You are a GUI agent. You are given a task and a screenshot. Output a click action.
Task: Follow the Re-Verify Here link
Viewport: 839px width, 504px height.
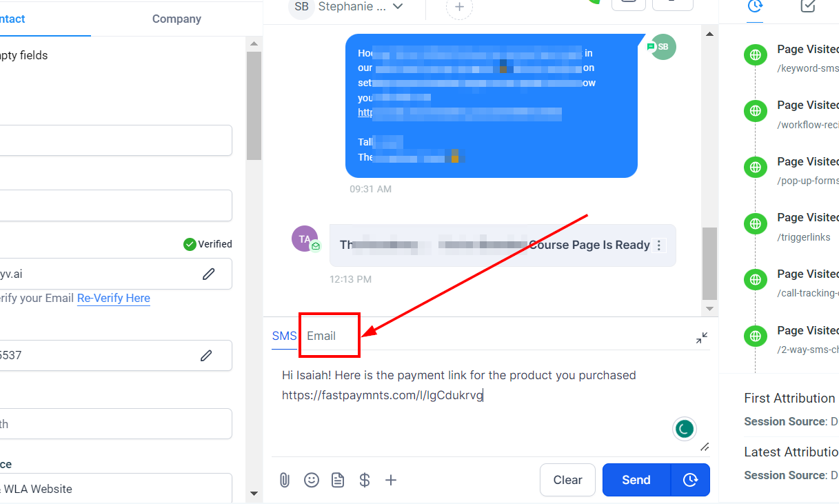tap(114, 298)
